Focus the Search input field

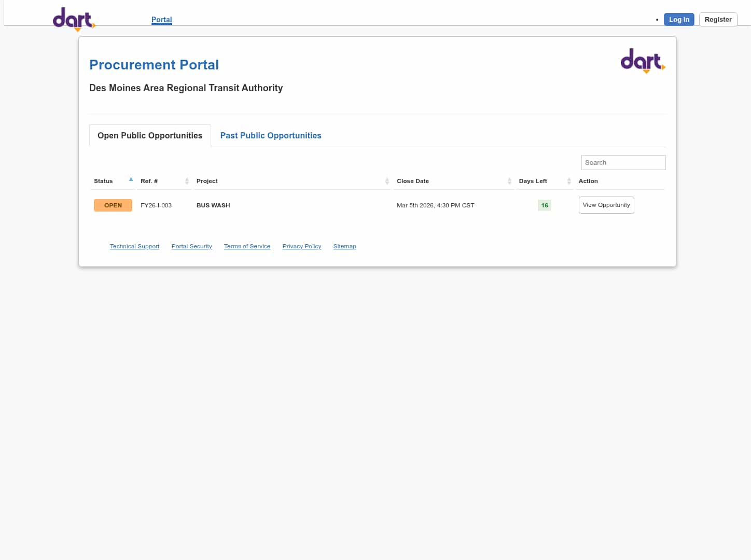(623, 162)
